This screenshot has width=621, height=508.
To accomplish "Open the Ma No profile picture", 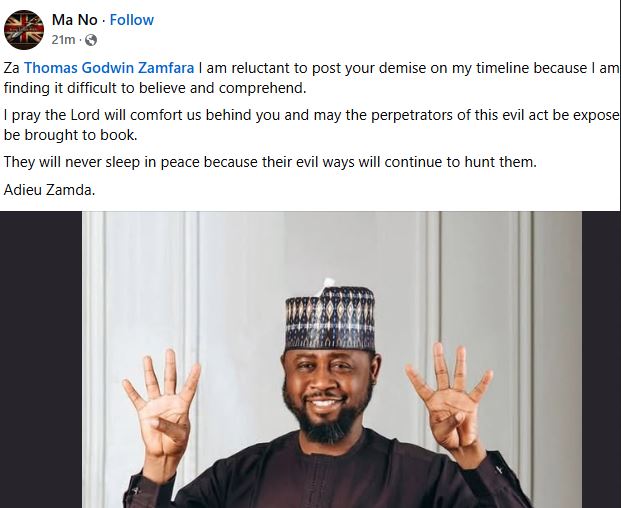I will coord(25,29).
